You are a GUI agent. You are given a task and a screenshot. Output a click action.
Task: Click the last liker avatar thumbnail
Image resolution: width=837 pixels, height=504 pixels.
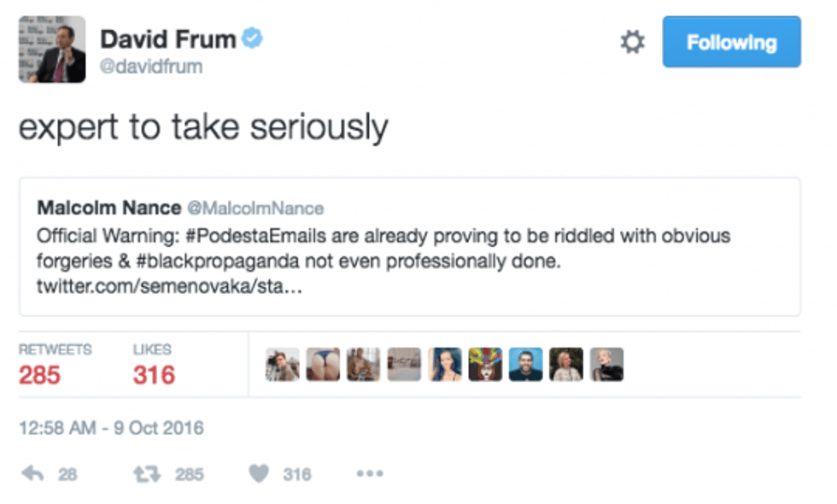pos(606,365)
